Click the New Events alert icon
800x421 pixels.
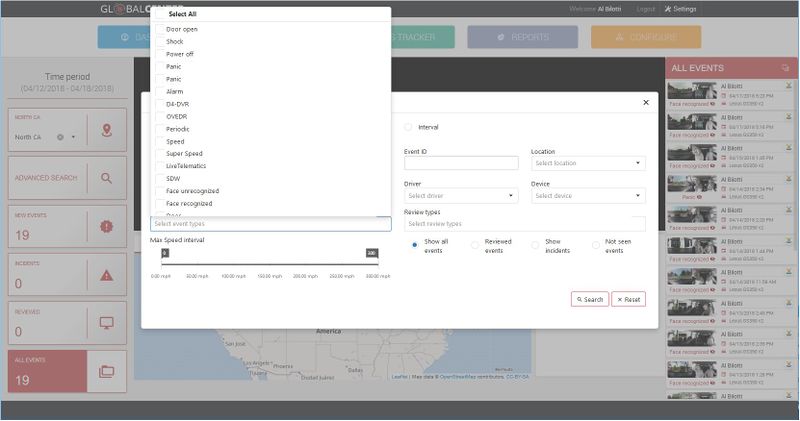[x=107, y=227]
